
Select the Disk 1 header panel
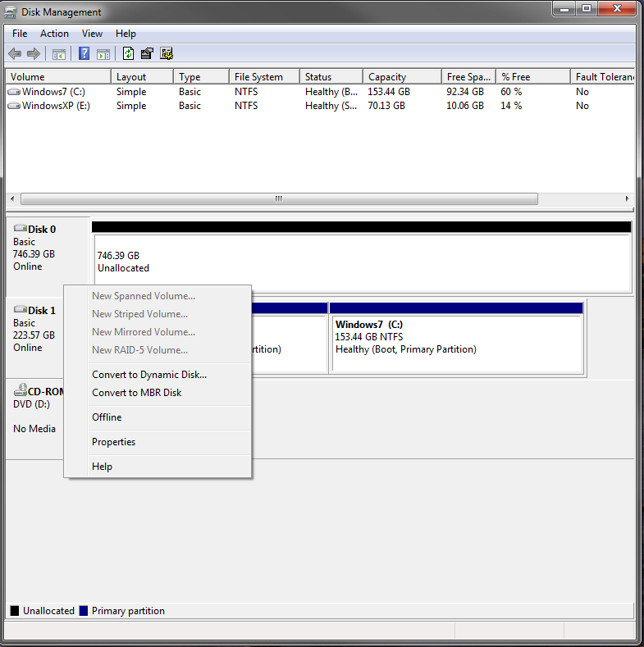click(34, 338)
